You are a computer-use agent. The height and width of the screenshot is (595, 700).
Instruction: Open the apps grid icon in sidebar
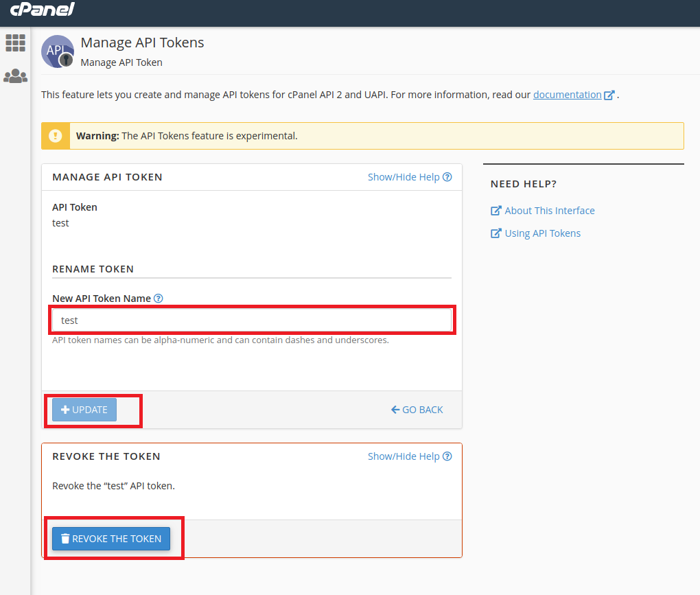pyautogui.click(x=15, y=43)
